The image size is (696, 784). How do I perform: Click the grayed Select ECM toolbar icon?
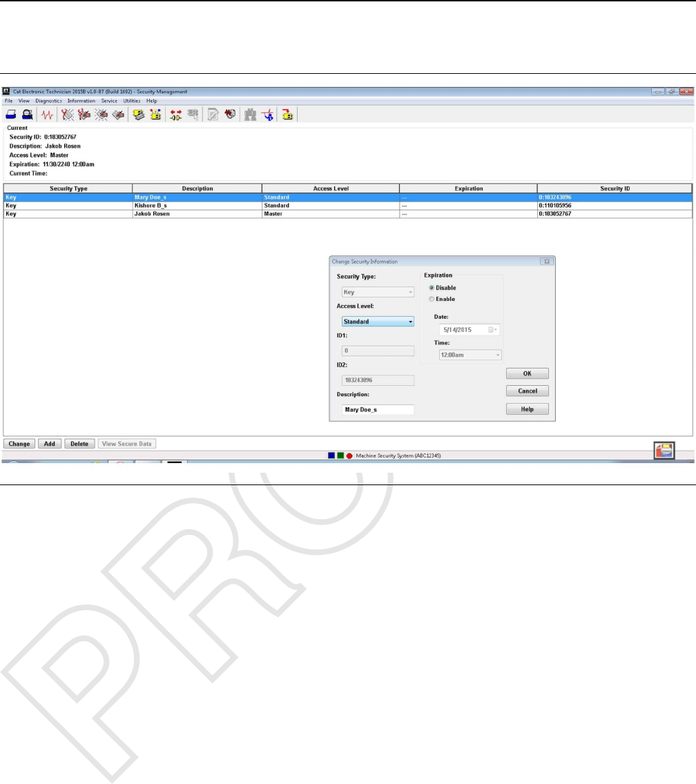coord(193,115)
